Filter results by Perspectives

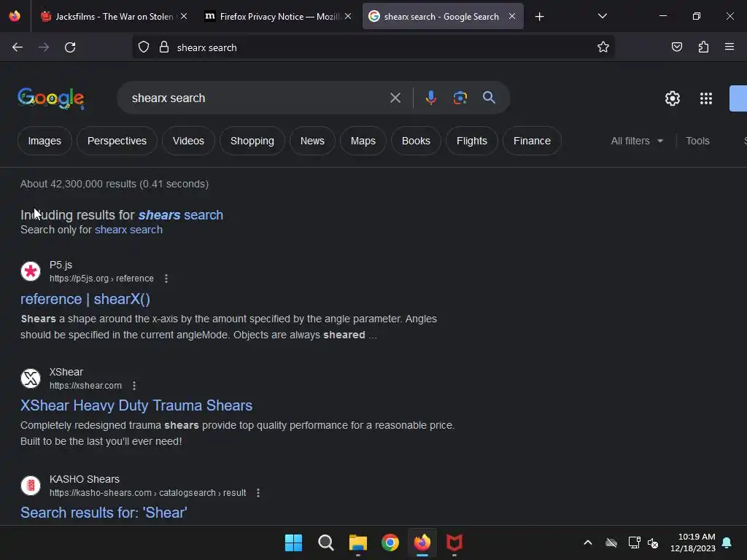click(117, 141)
